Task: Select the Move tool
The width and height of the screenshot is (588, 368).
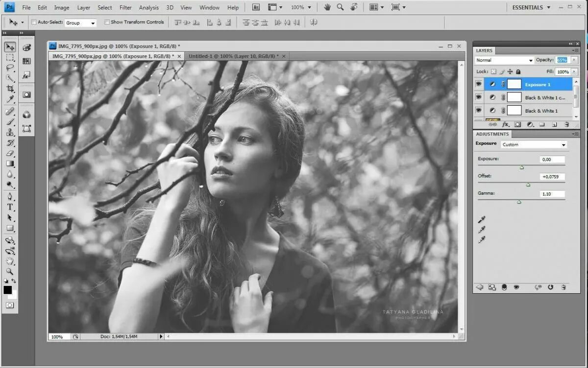Action: pos(10,47)
